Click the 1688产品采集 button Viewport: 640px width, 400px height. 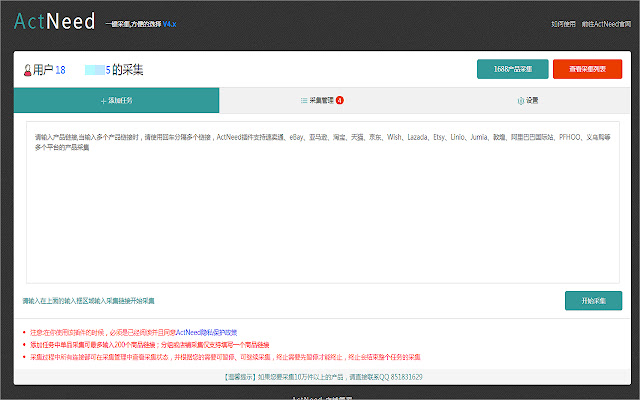[513, 69]
